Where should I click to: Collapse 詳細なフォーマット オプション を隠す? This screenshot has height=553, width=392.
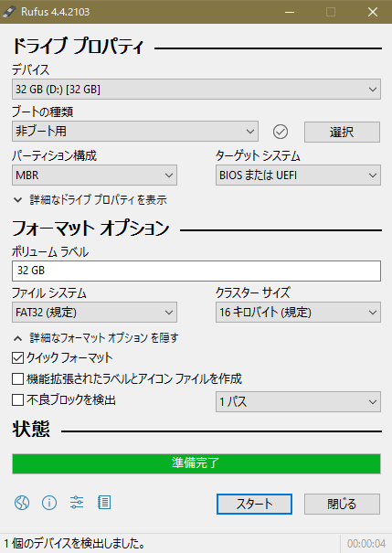click(x=96, y=338)
